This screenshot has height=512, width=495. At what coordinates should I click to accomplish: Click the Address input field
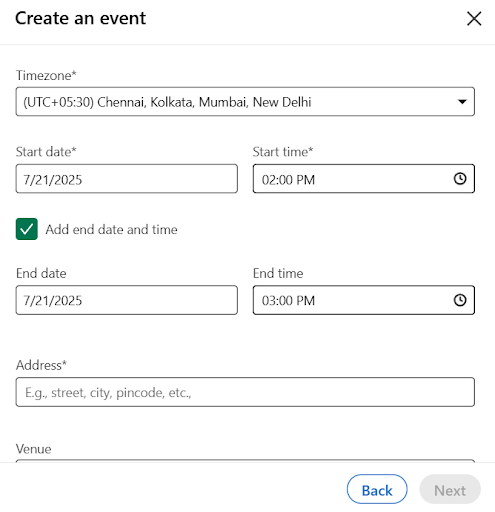click(245, 392)
